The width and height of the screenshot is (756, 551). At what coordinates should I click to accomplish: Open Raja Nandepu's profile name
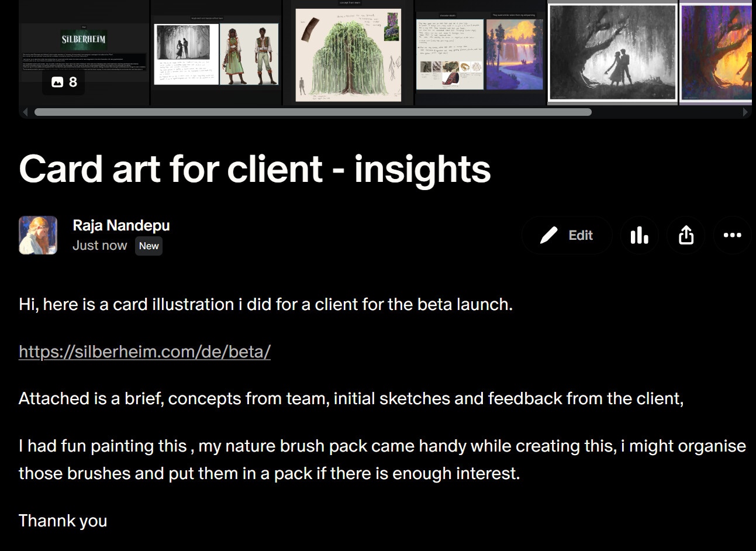pyautogui.click(x=121, y=225)
